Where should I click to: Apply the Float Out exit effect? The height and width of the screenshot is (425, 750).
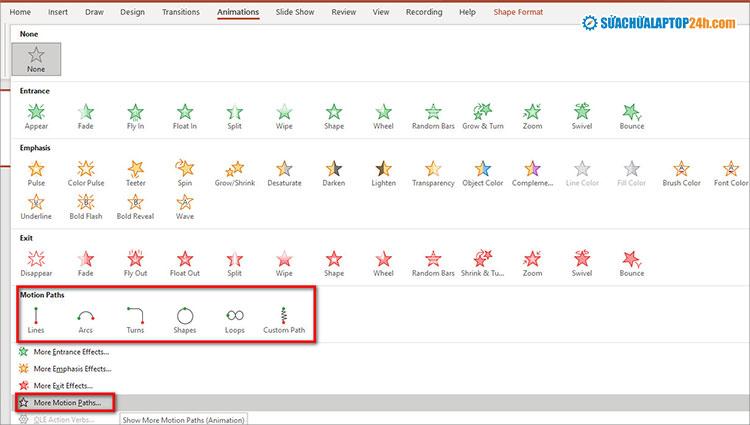(x=185, y=263)
